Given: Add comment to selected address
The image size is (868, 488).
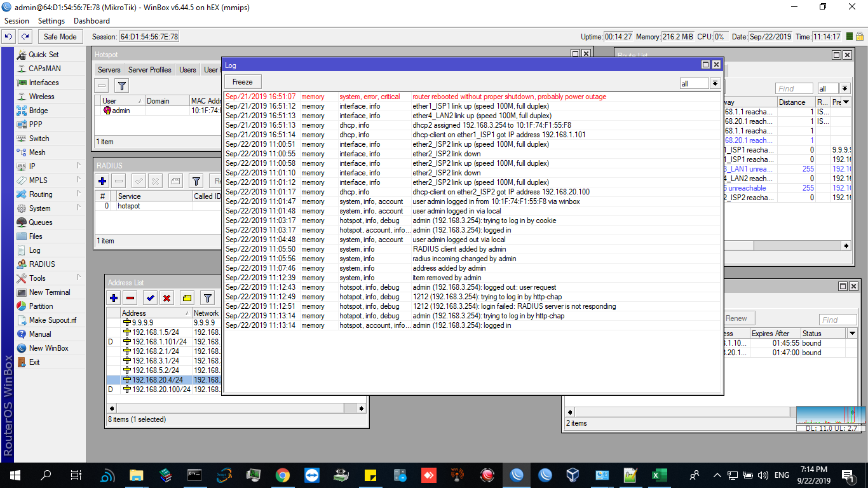Looking at the screenshot, I should pos(187,298).
